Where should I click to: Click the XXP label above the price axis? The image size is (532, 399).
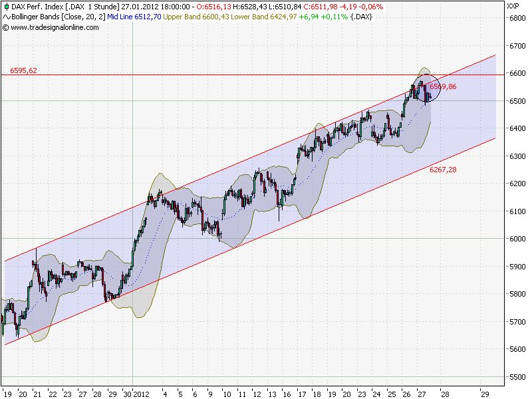point(513,7)
